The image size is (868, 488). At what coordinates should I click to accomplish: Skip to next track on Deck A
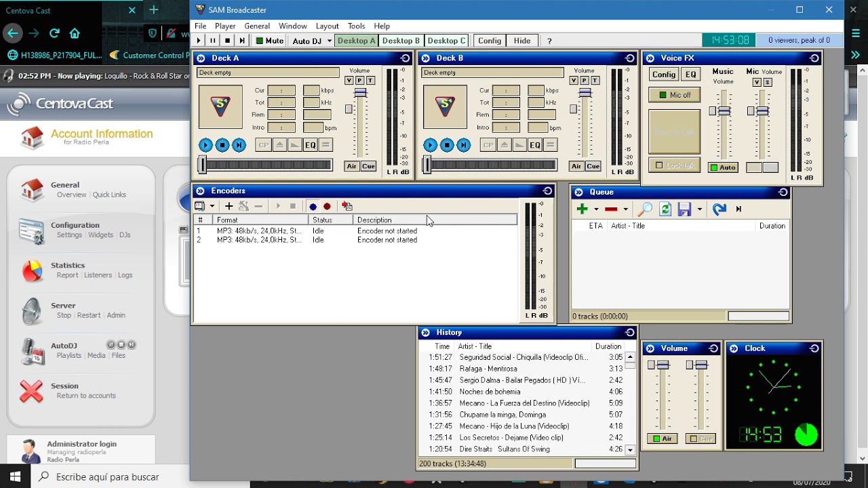tap(239, 145)
